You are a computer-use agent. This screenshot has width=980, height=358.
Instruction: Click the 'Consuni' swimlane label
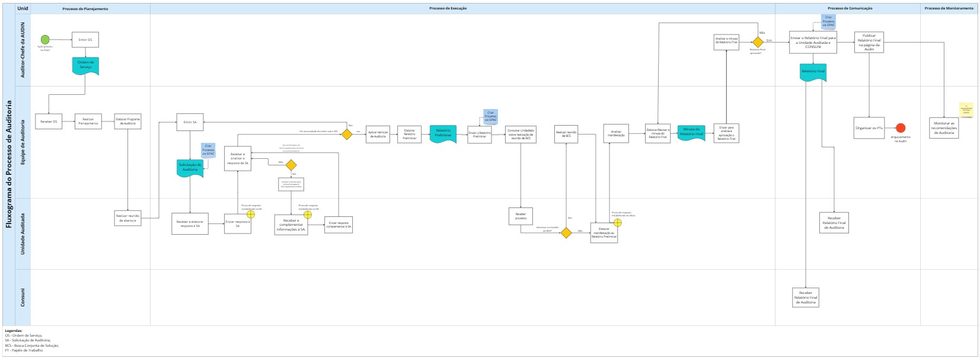pyautogui.click(x=23, y=298)
